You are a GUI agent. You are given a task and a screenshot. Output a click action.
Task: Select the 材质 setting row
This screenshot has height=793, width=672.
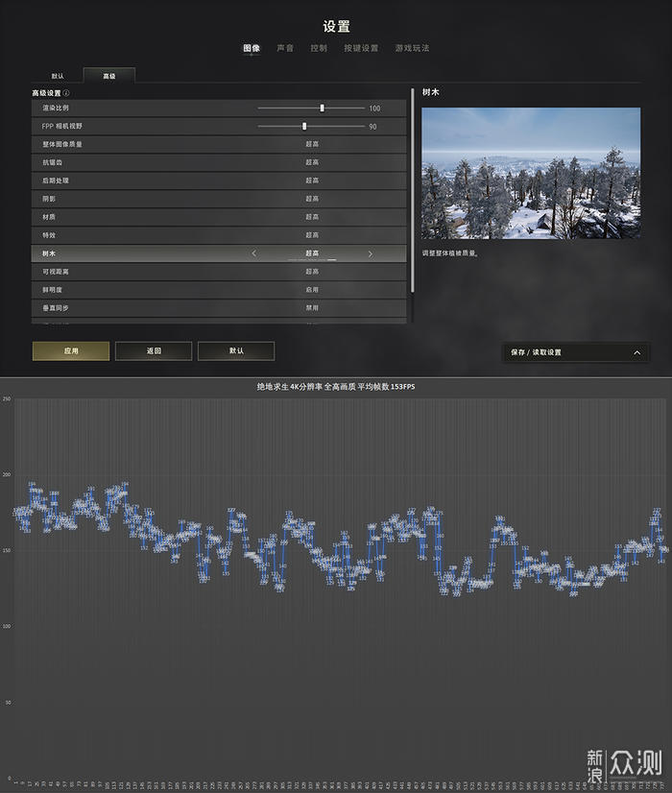pos(219,217)
